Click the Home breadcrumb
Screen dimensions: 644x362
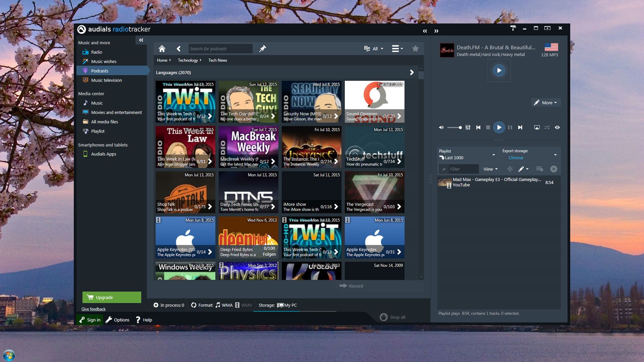point(162,60)
